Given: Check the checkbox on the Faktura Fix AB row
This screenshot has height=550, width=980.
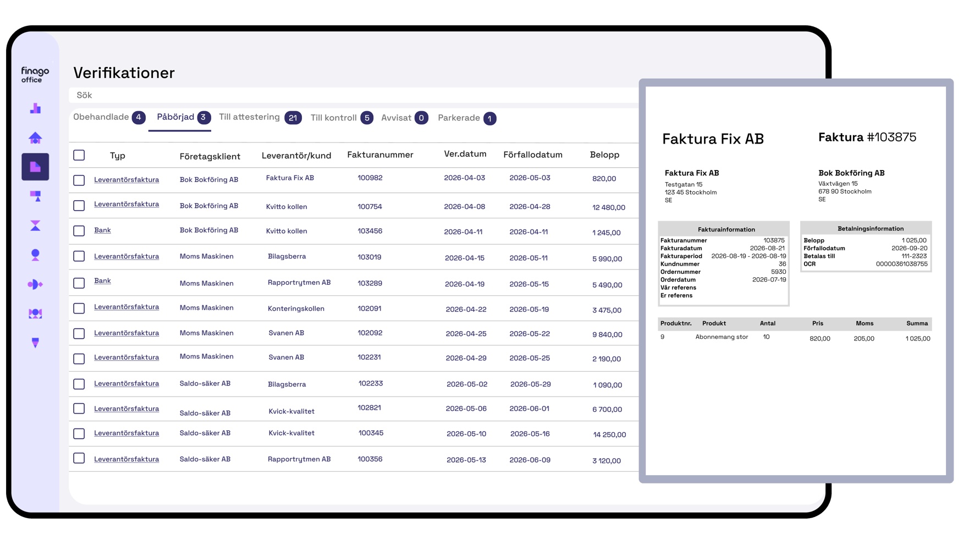Looking at the screenshot, I should pos(79,179).
